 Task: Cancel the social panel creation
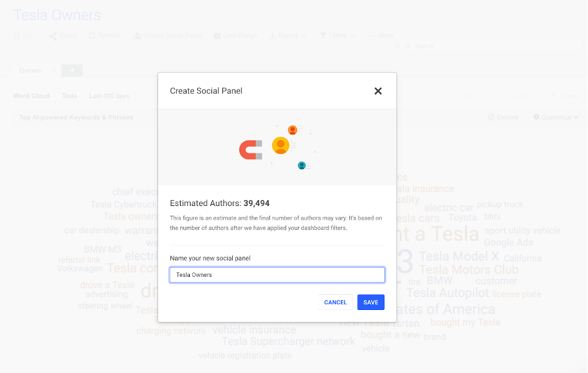pyautogui.click(x=336, y=302)
